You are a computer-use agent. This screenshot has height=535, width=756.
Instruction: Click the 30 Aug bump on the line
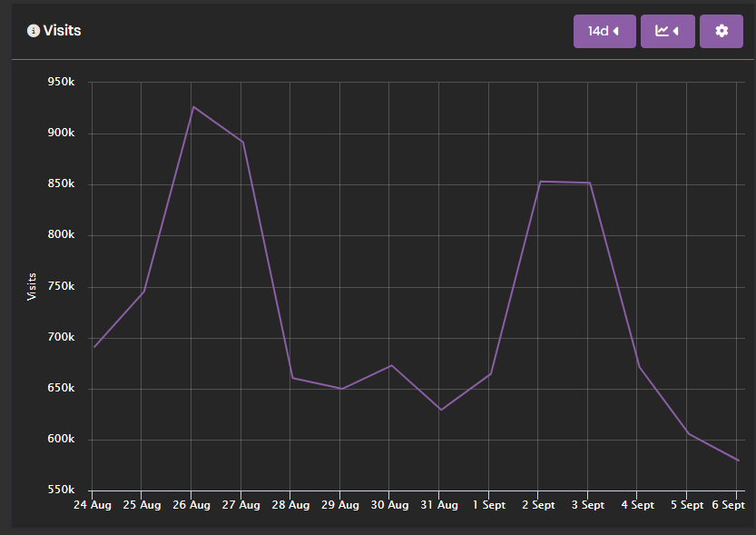[x=389, y=365]
